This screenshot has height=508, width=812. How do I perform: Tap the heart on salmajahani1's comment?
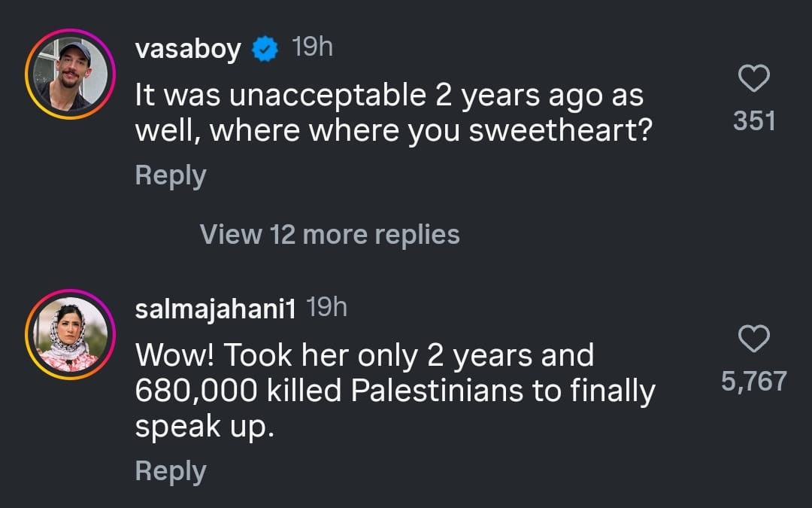(x=754, y=339)
